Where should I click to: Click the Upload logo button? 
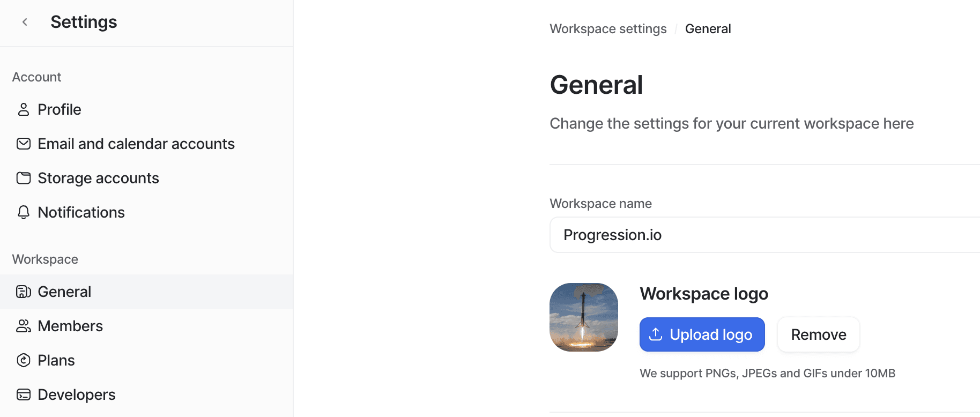pyautogui.click(x=702, y=334)
